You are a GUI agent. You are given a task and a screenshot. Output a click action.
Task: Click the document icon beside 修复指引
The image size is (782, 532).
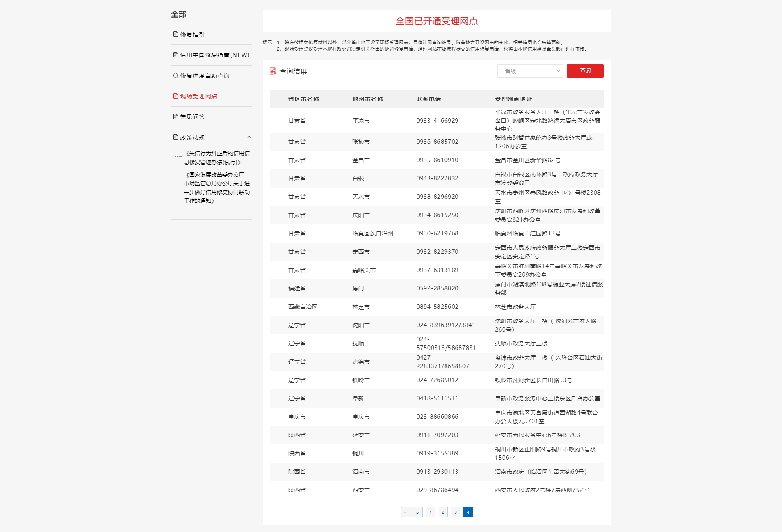[x=175, y=34]
